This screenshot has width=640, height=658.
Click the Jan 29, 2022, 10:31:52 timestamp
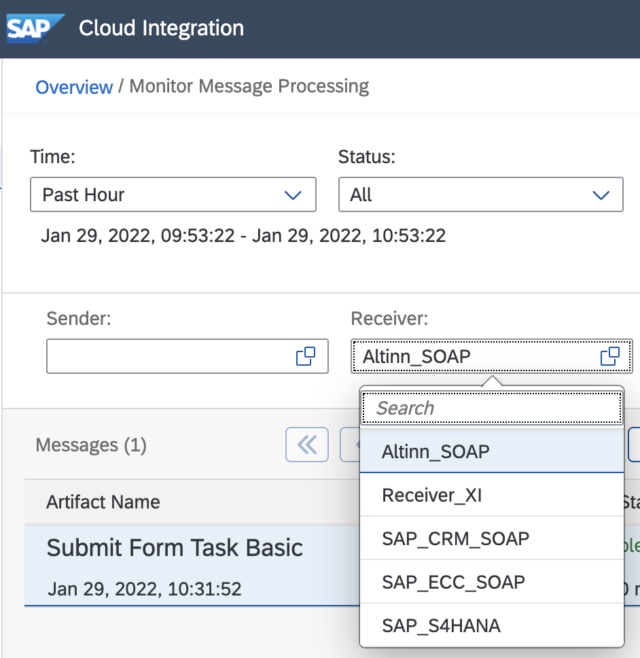[144, 589]
